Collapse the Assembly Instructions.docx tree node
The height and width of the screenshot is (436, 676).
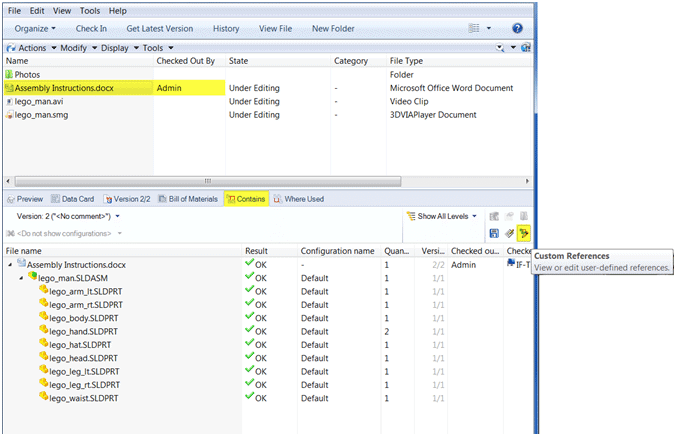point(9,264)
